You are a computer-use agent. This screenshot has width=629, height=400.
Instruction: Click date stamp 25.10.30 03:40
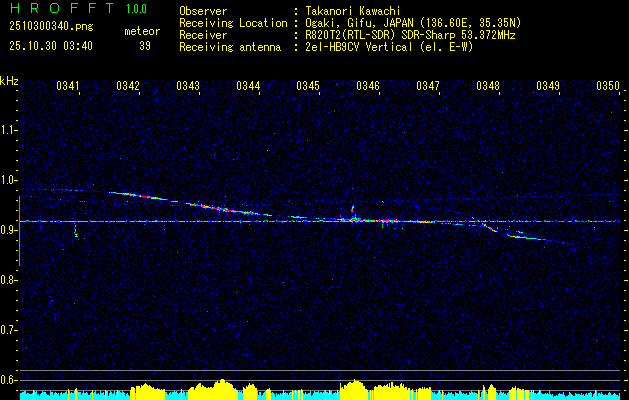[x=51, y=46]
